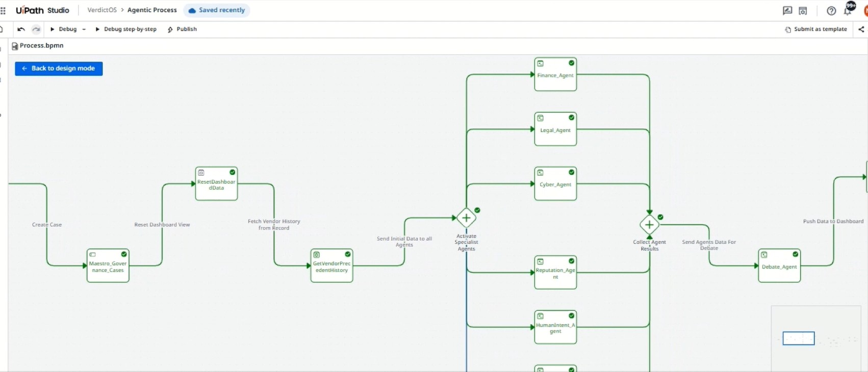
Task: Click green success check on Finance_Agent
Action: pyautogui.click(x=571, y=63)
